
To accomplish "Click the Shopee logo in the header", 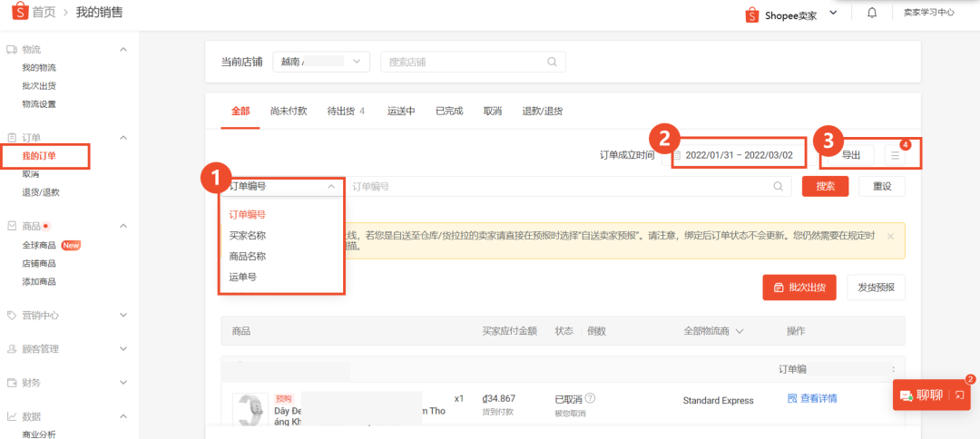I will 17,13.
